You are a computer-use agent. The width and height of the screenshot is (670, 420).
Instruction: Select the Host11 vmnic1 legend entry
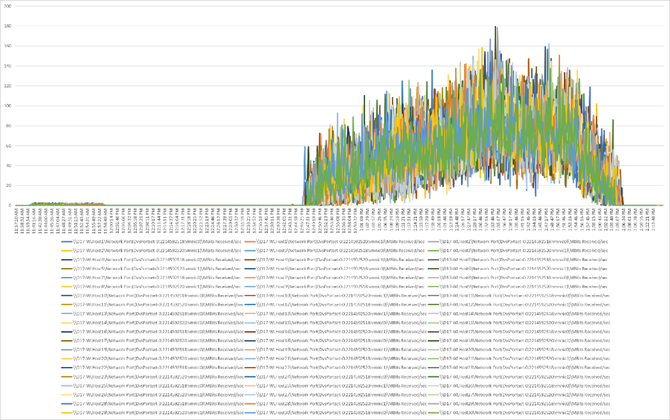(x=151, y=304)
